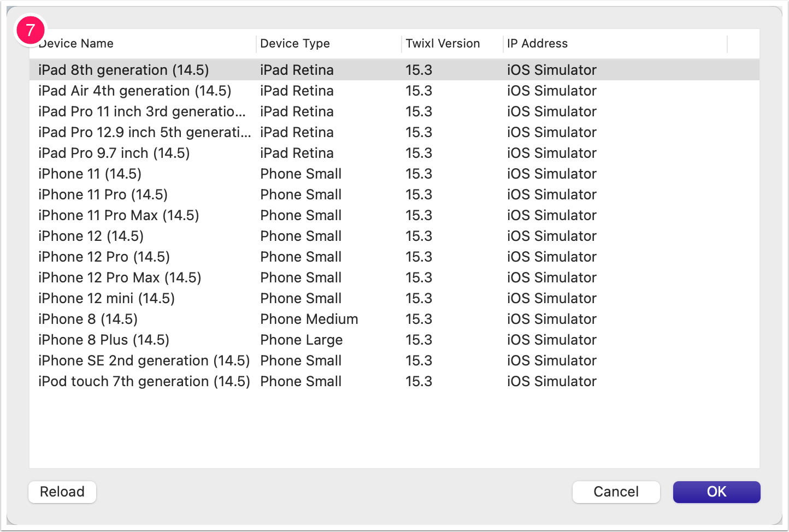
Task: Click iOS Simulator in iPad 8th generation row
Action: pos(552,70)
